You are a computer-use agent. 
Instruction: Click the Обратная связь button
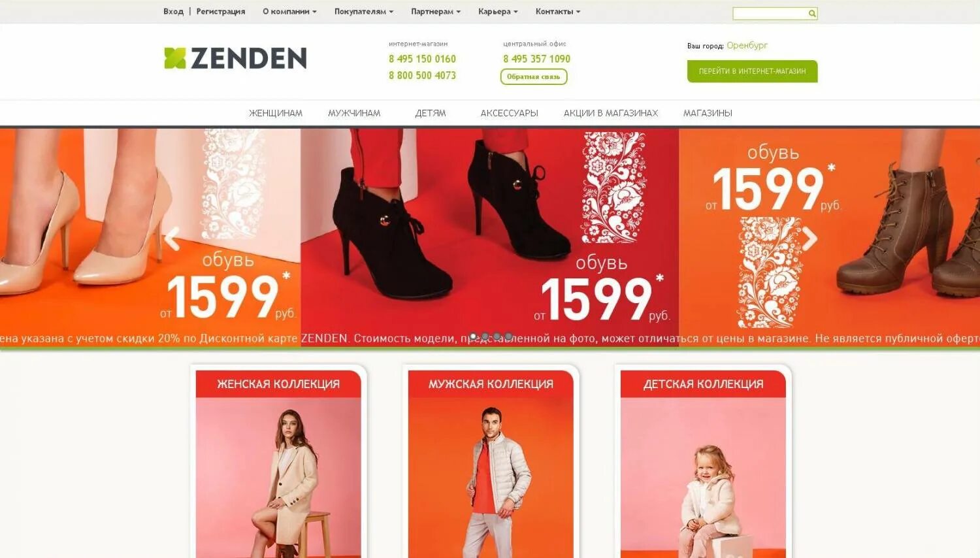(534, 76)
